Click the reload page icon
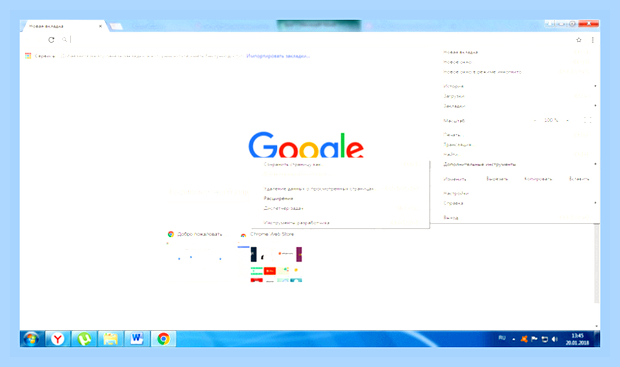Viewport: 620px width, 367px height. click(x=51, y=40)
